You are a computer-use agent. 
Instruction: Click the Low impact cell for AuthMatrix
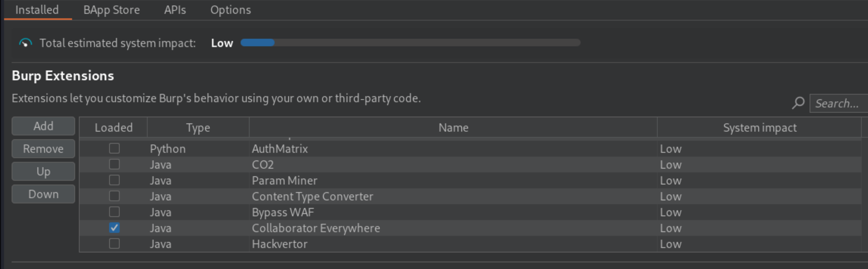coord(759,149)
